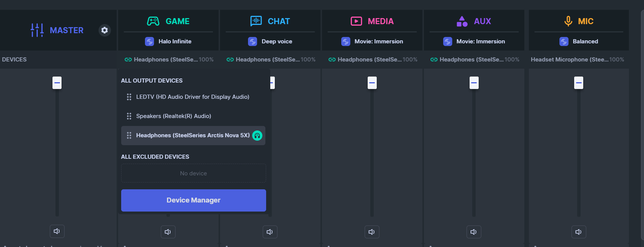Screen dimensions: 644x247
Task: Select Speakers (Realtek(R) Audio) output
Action: click(x=193, y=116)
